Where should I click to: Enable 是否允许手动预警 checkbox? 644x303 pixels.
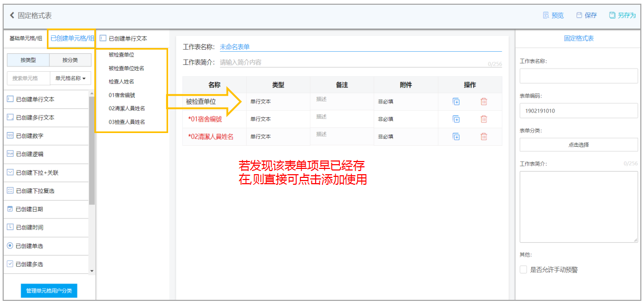coord(523,270)
